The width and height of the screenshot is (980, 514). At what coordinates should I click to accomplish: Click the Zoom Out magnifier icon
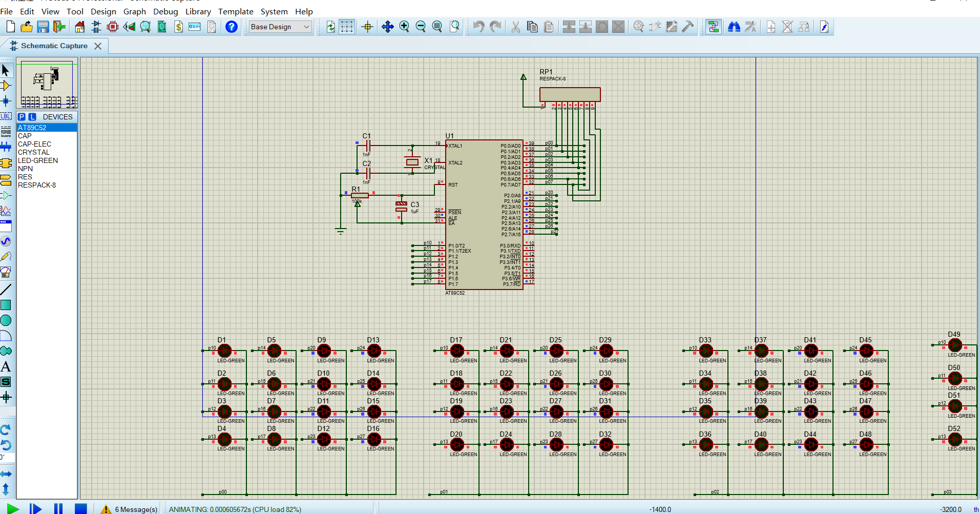tap(421, 27)
